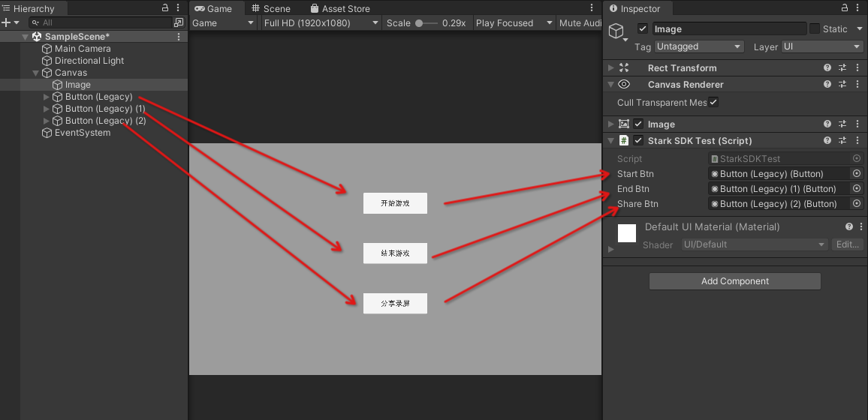Click the Mute Audio button
The image size is (868, 420).
(580, 23)
